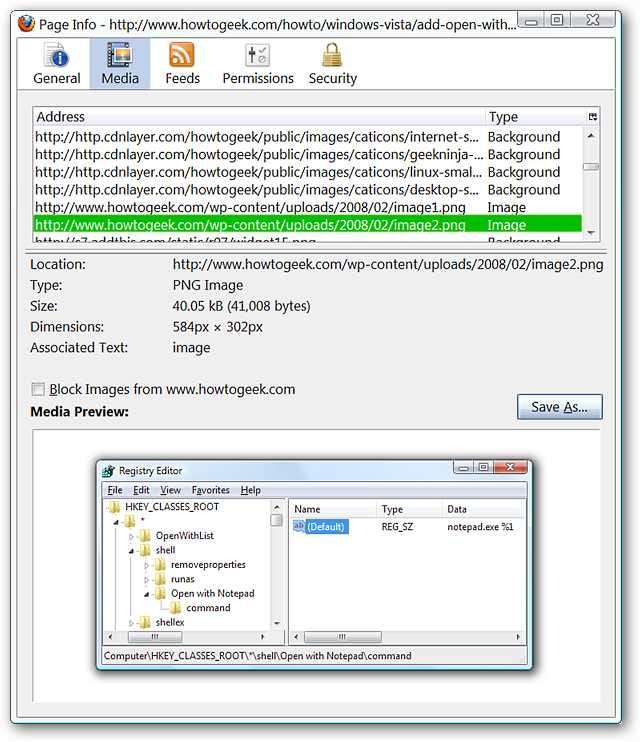Image resolution: width=640 pixels, height=742 pixels.
Task: Expand the removeproperties registry key
Action: [x=146, y=565]
